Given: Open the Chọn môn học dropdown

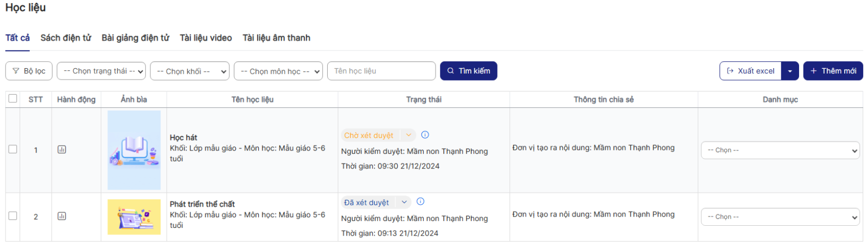Looking at the screenshot, I should [278, 71].
